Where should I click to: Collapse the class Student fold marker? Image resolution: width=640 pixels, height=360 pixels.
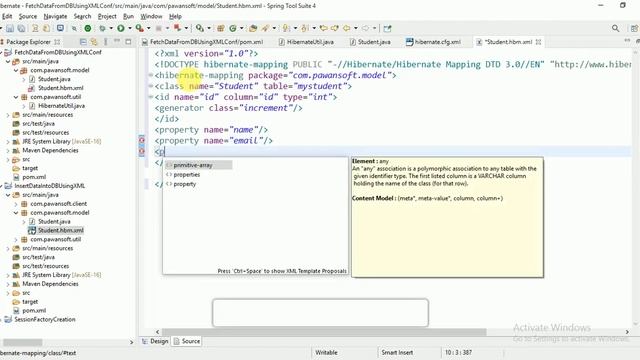point(150,86)
